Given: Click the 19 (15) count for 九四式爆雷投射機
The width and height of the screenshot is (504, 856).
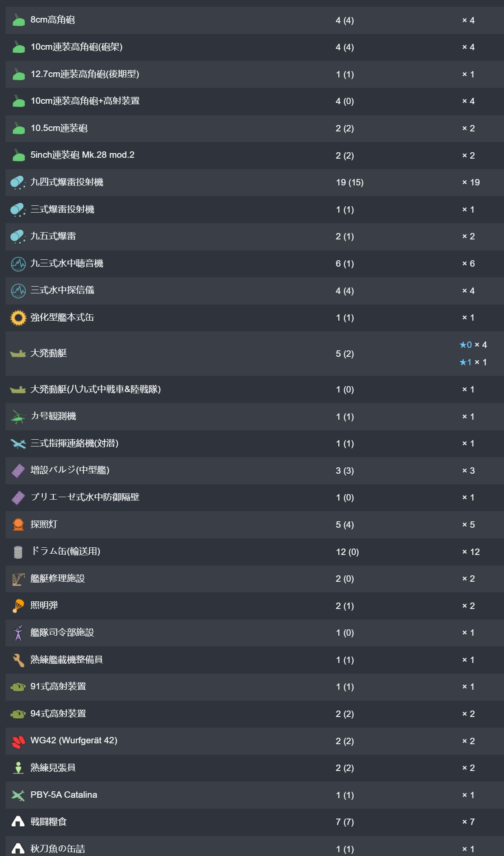Looking at the screenshot, I should pos(350,182).
